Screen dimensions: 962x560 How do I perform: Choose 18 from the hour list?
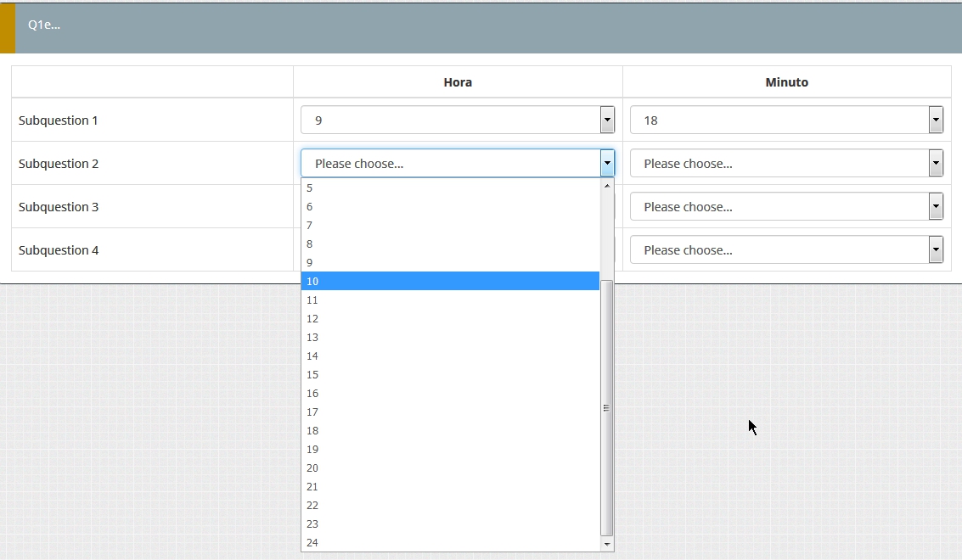450,431
